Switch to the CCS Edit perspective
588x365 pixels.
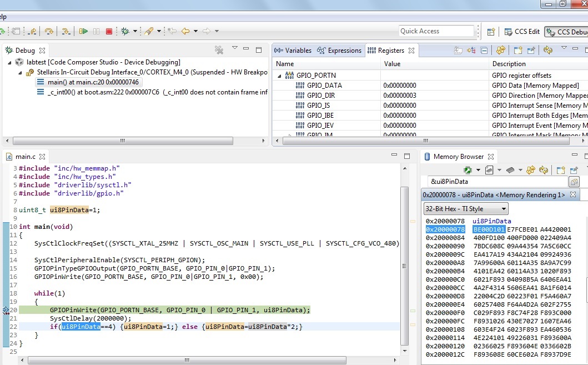pos(521,32)
